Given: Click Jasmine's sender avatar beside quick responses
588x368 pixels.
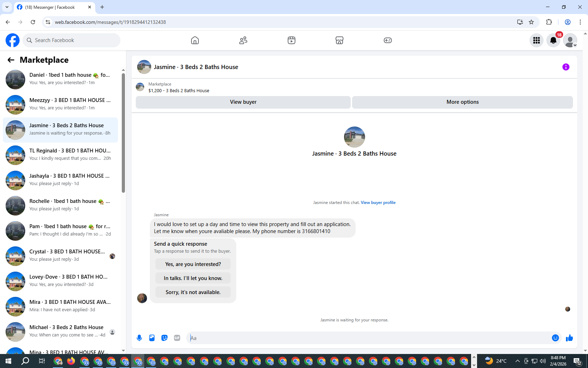Looking at the screenshot, I should click(x=142, y=298).
